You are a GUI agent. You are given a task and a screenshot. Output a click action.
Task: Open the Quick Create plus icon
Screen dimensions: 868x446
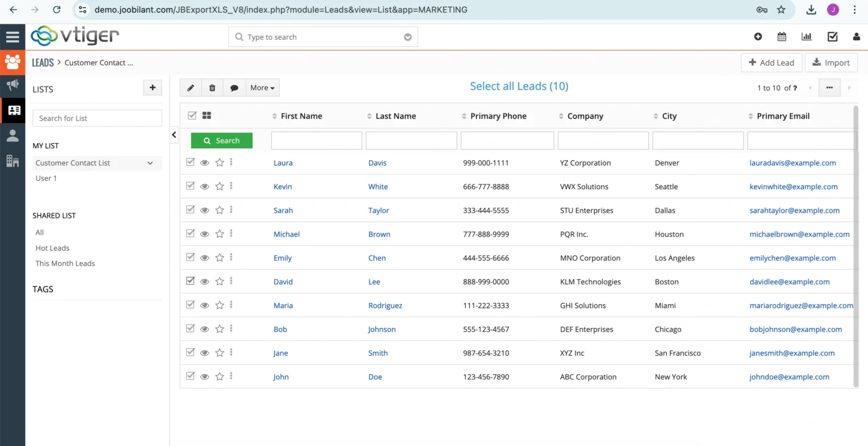[x=758, y=36]
